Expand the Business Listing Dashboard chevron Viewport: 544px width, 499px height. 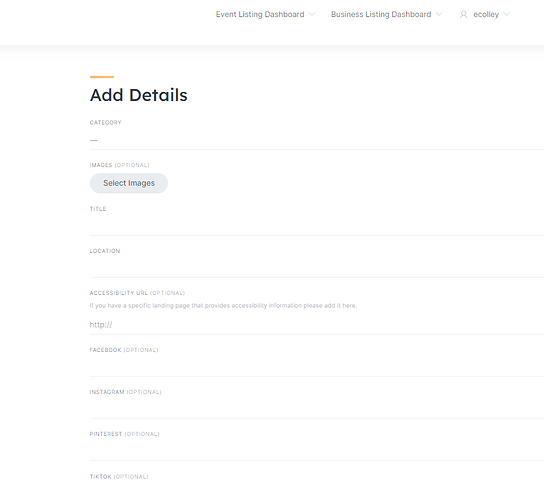tap(439, 14)
